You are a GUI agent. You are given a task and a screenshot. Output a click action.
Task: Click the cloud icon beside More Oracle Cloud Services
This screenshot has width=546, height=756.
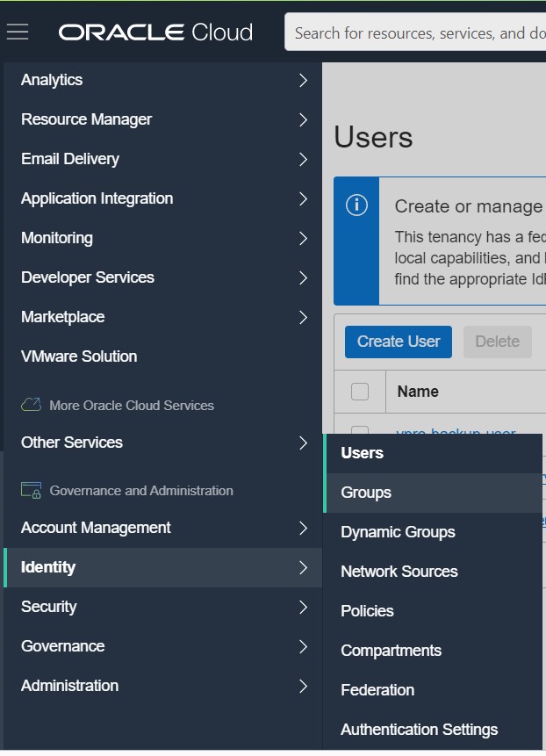(32, 405)
